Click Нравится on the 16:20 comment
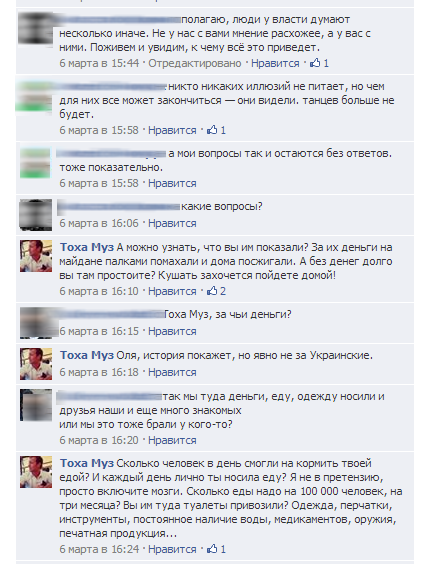This screenshot has height=564, width=428. 172,440
